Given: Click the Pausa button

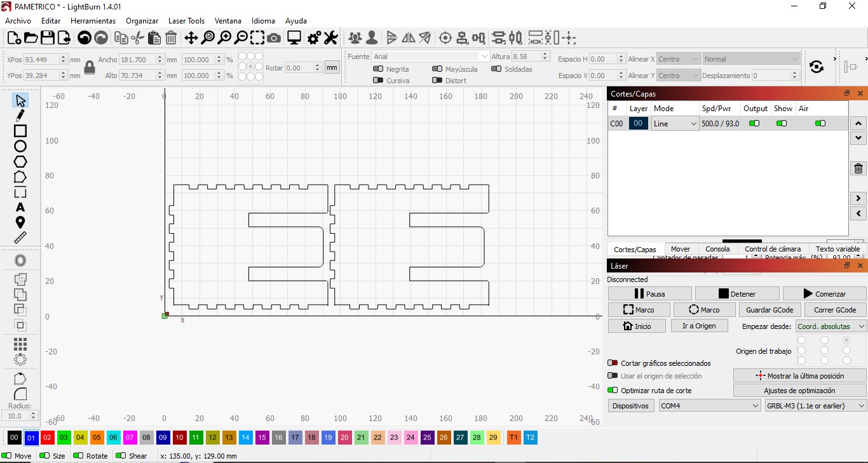Looking at the screenshot, I should [x=649, y=293].
